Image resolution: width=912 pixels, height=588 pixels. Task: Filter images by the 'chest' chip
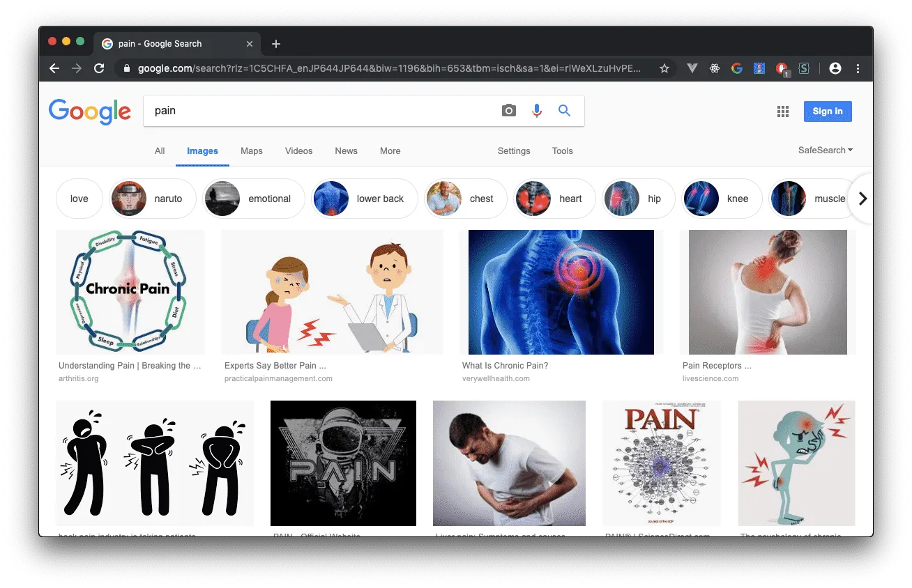tap(466, 199)
